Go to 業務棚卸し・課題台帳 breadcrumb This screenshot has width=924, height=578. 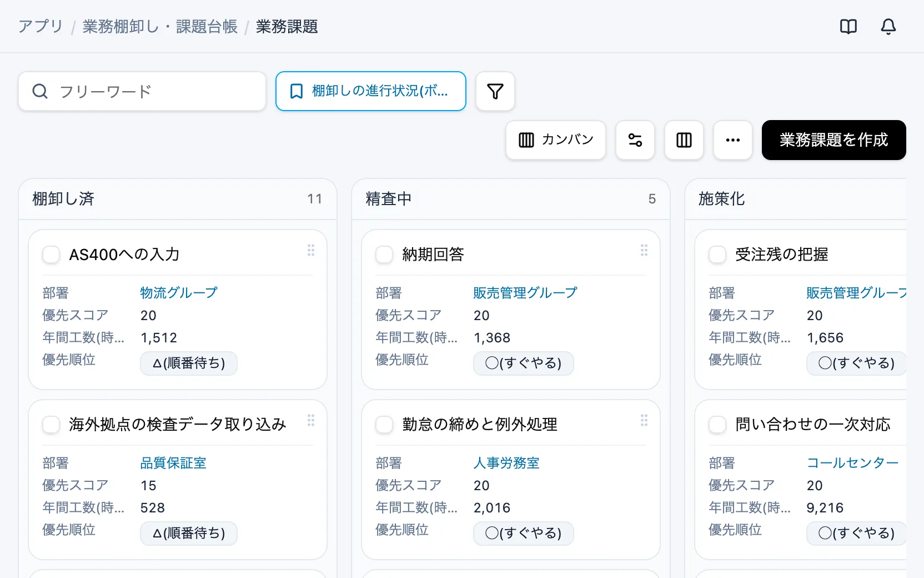click(160, 27)
